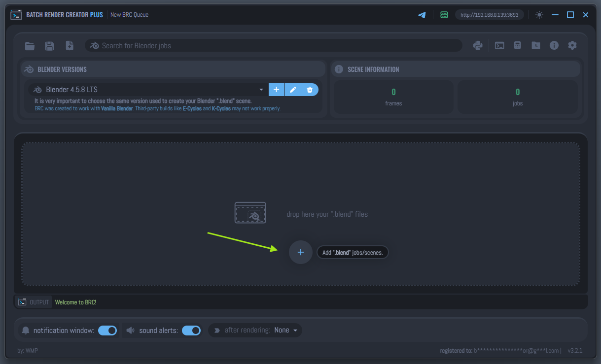Click the Search for Blender jobs field

274,45
